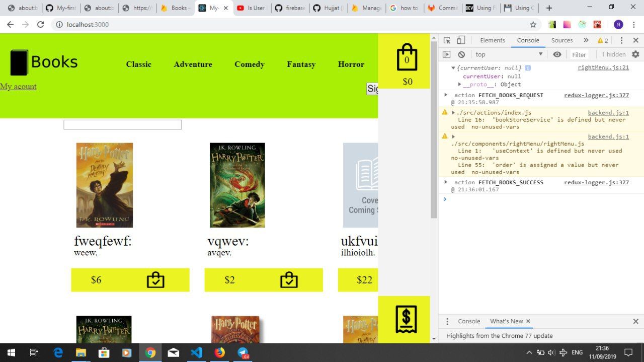Expand the src/actions/index.js warning
Screen dimensions: 644x362
[453, 112]
